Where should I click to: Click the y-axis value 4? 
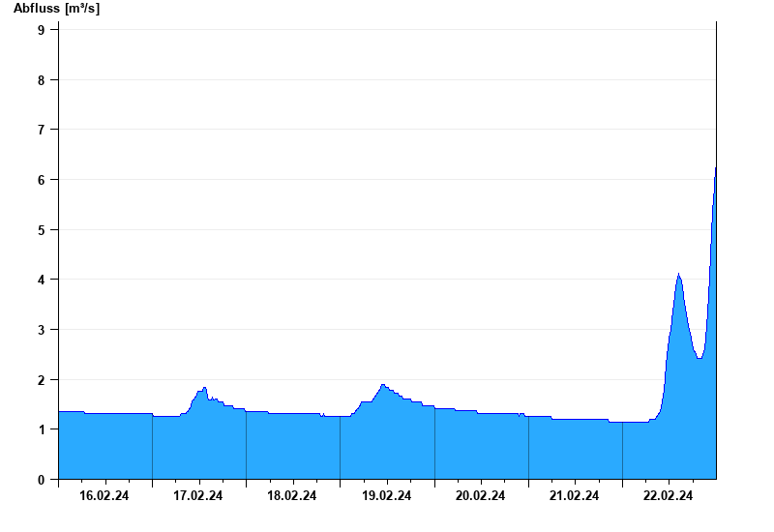(x=41, y=280)
